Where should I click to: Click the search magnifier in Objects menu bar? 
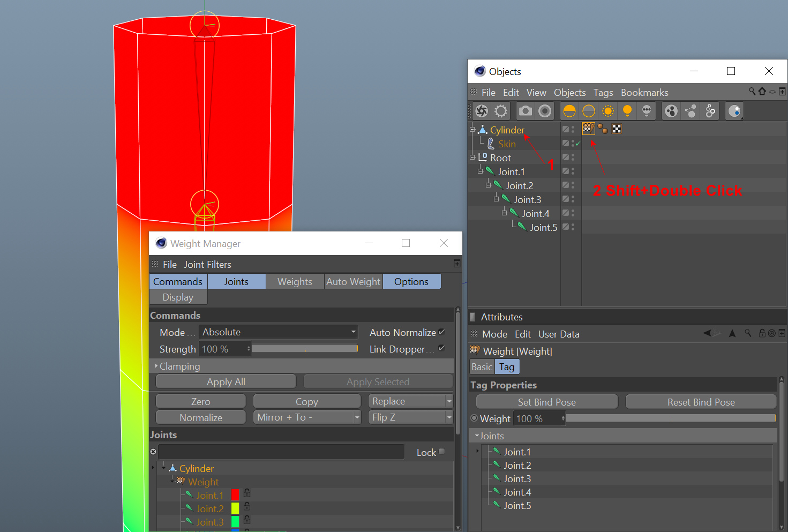coord(752,92)
